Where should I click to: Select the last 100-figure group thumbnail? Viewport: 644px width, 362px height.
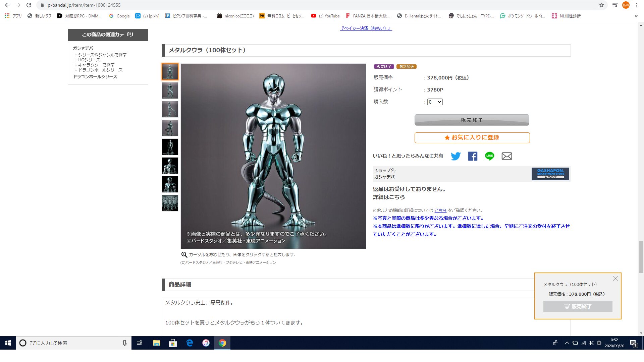[170, 203]
